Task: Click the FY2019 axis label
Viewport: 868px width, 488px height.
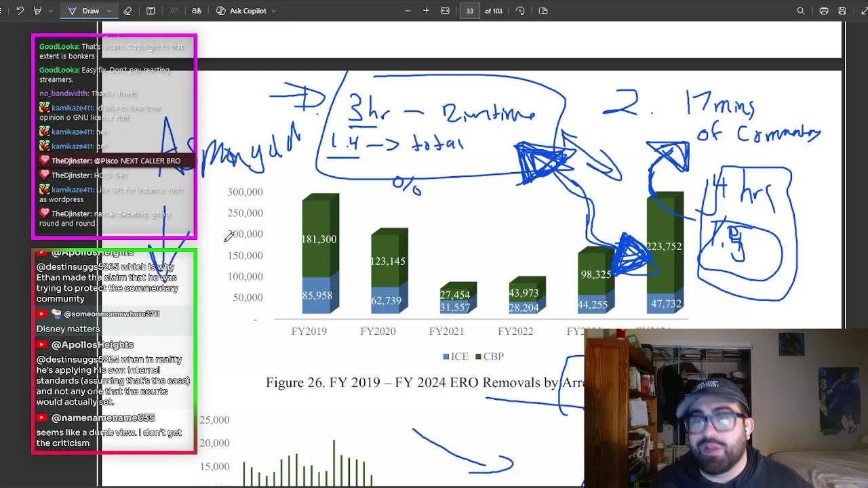Action: [x=309, y=331]
